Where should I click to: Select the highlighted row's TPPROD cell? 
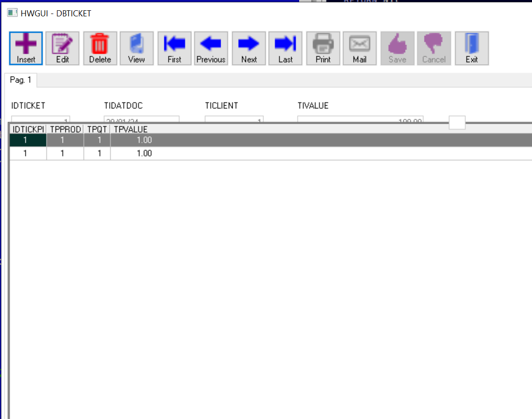click(x=65, y=140)
